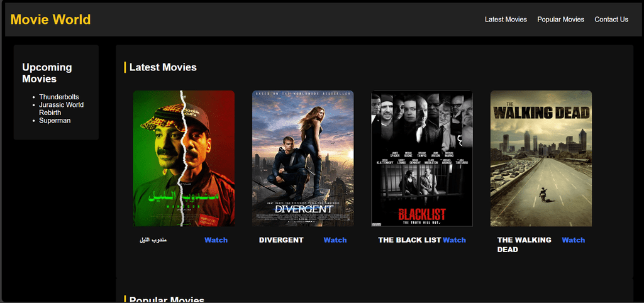Click the Movie World site logo
The width and height of the screenshot is (644, 303).
50,19
